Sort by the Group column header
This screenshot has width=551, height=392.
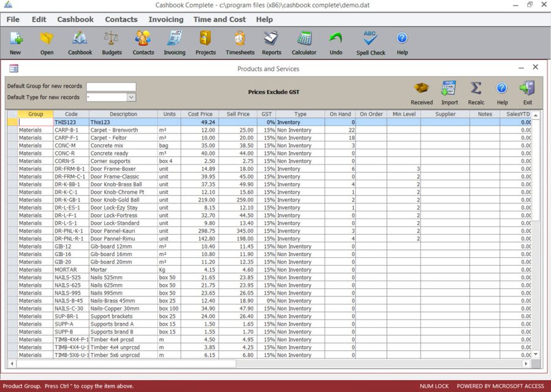tap(35, 114)
